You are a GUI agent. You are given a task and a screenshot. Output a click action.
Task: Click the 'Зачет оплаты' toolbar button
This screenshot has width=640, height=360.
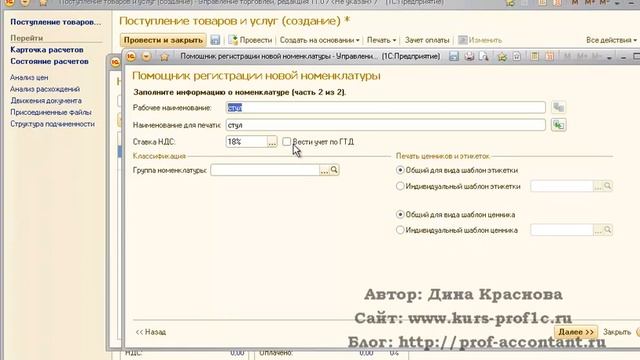click(x=427, y=40)
